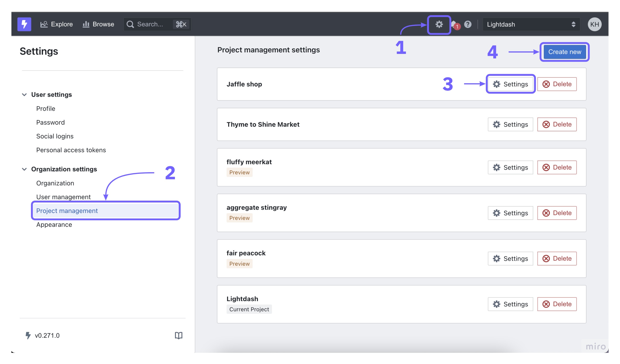This screenshot has height=364, width=620.
Task: Open the Browse menu
Action: pyautogui.click(x=98, y=24)
